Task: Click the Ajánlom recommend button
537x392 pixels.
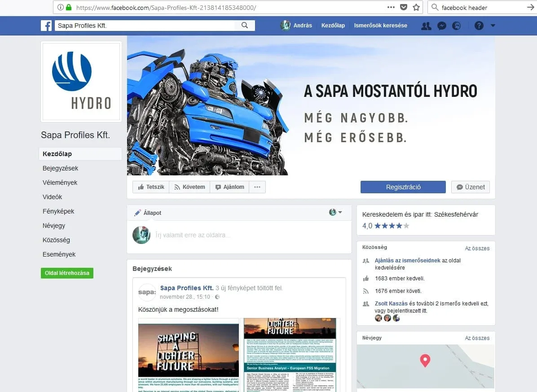Action: tap(229, 187)
